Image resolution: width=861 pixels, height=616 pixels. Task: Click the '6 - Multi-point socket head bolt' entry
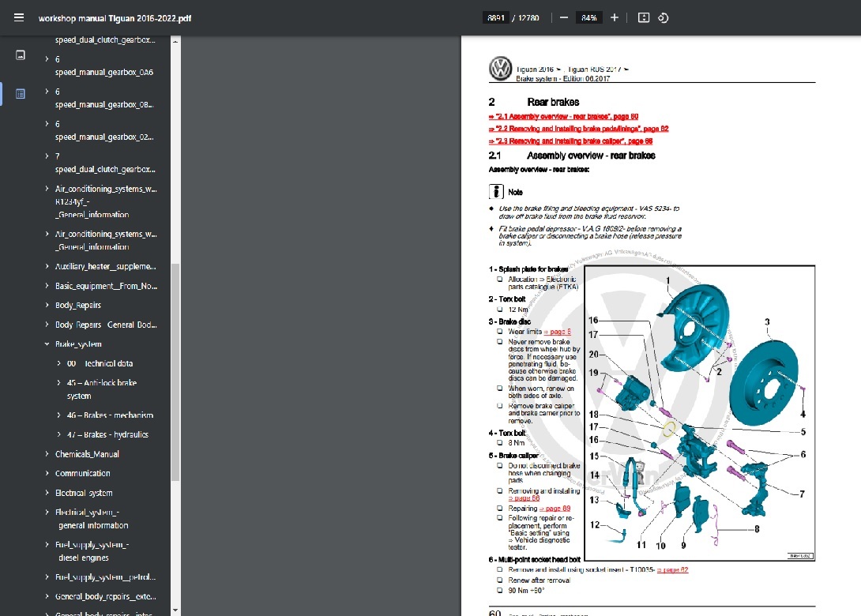tap(534, 559)
